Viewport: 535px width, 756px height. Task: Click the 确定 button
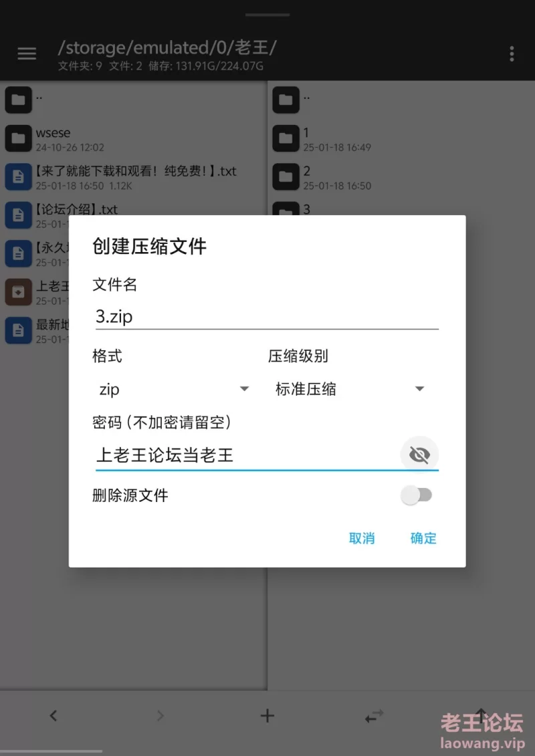click(x=423, y=538)
